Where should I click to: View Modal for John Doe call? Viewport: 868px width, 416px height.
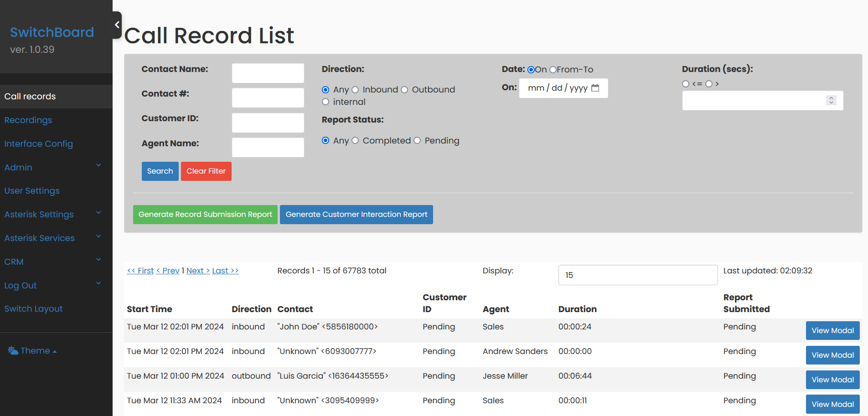pos(833,331)
